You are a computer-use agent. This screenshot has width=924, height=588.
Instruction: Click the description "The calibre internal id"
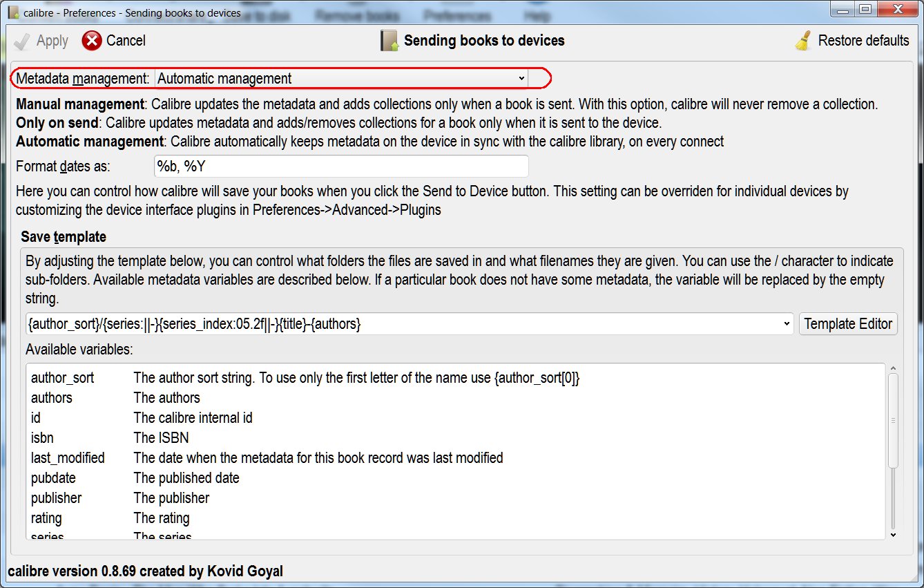pyautogui.click(x=193, y=418)
